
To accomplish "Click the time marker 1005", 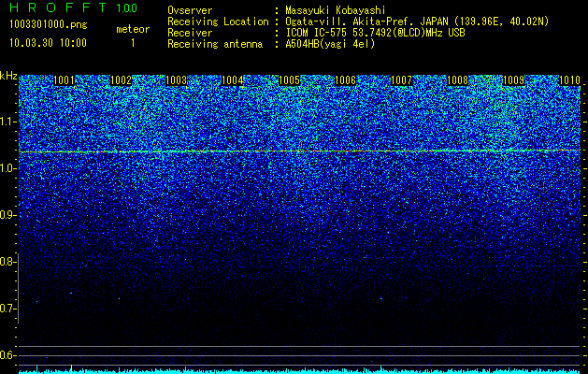I will [x=289, y=80].
